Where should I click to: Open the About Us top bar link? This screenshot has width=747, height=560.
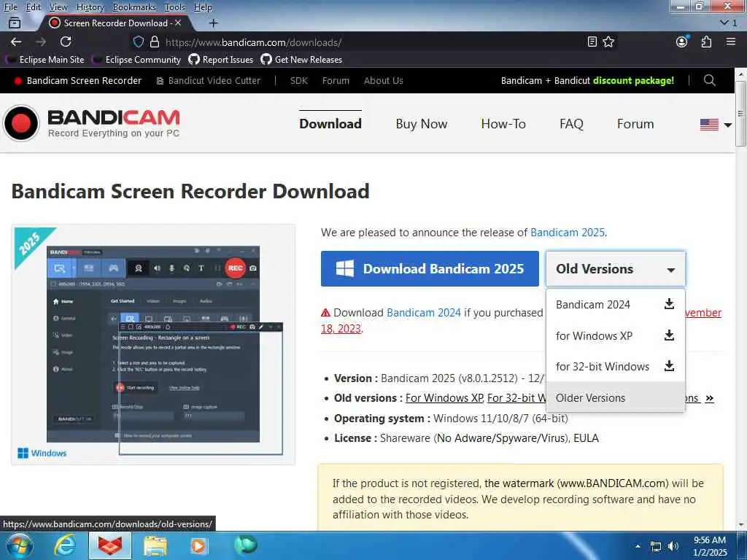tap(384, 80)
